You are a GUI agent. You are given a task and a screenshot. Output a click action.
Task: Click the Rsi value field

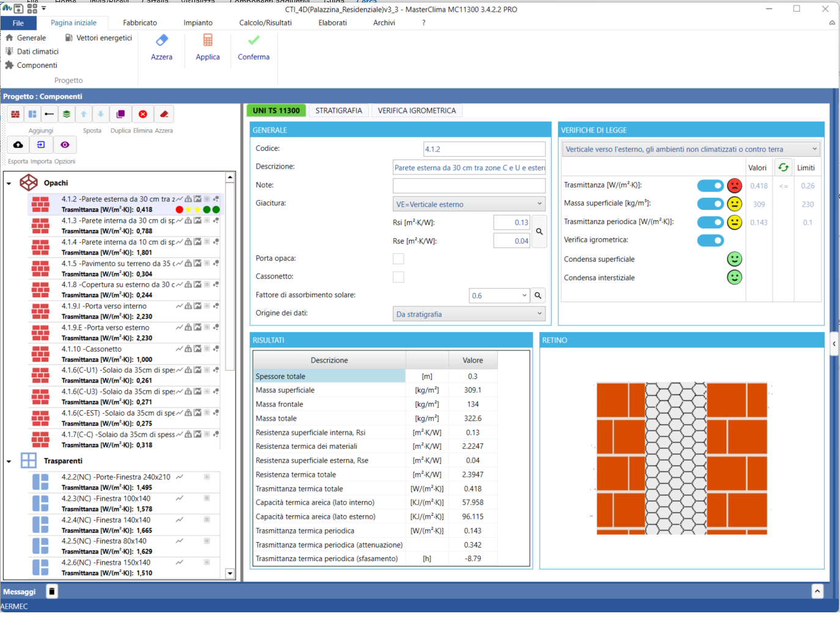[512, 222]
